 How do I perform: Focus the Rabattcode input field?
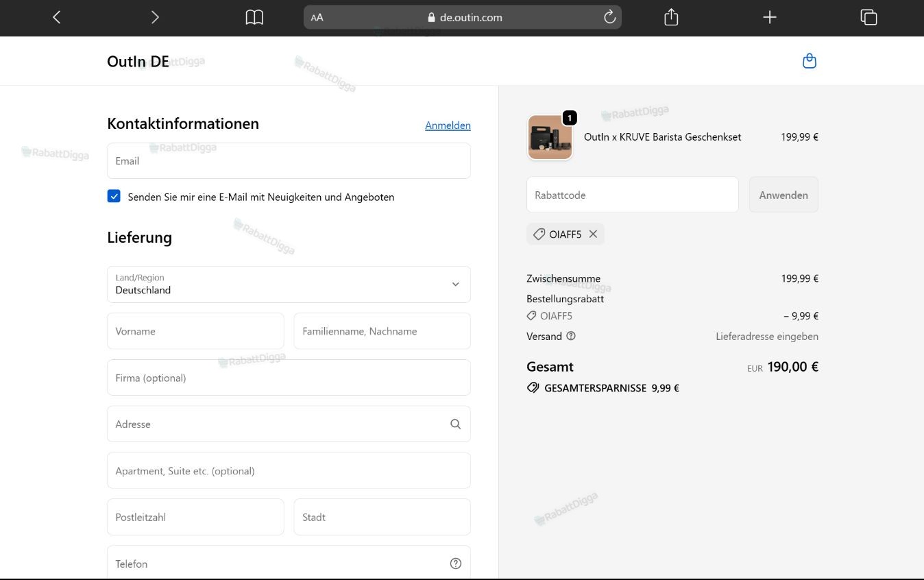click(x=632, y=195)
